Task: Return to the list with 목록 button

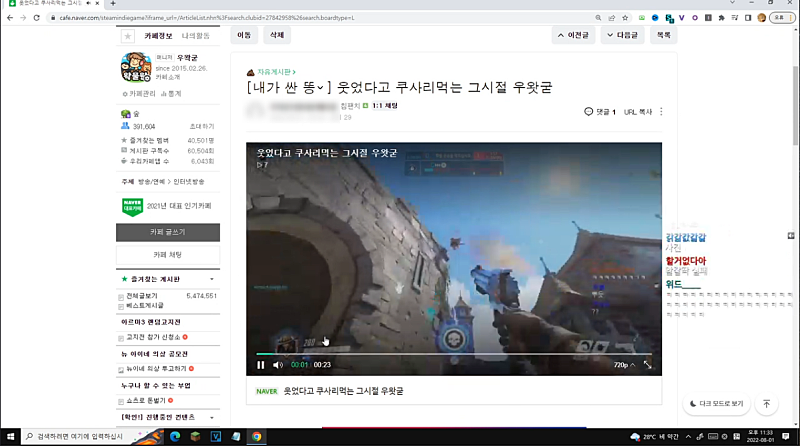Action: click(x=664, y=35)
